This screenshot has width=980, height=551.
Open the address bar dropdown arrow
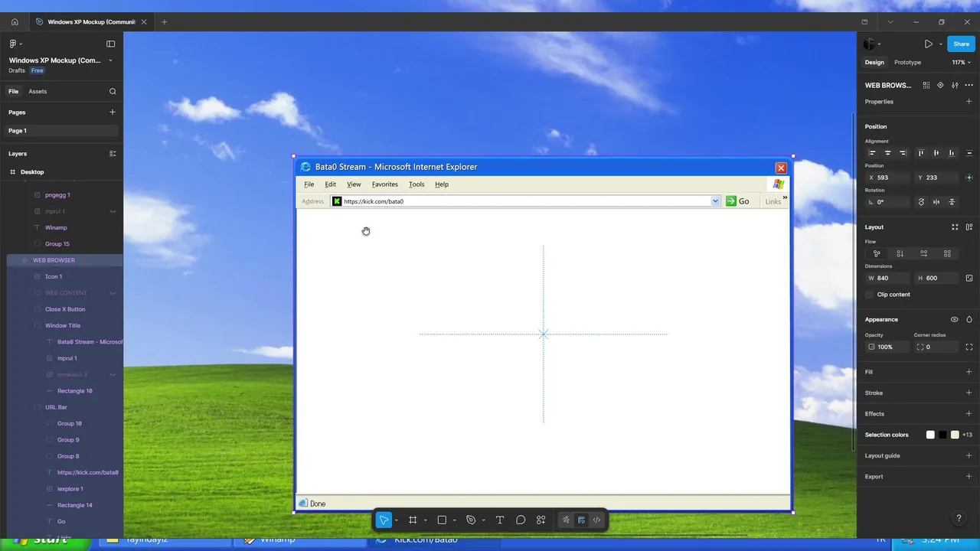tap(715, 201)
